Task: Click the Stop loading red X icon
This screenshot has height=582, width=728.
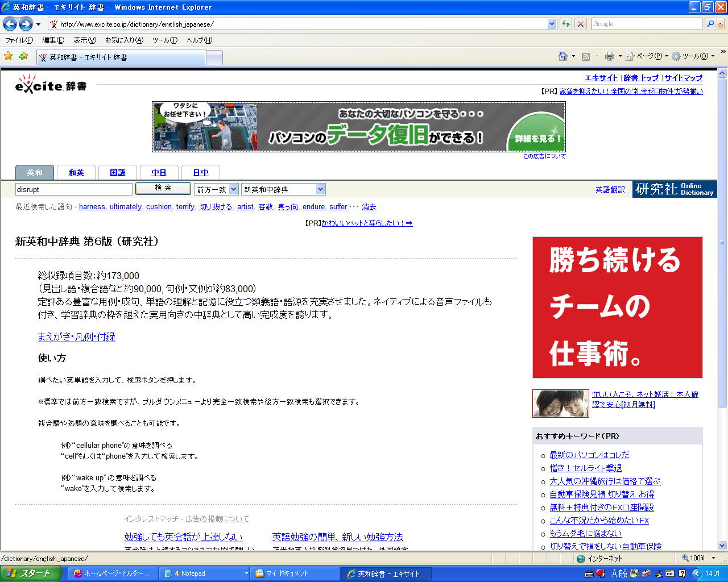Action: pos(580,24)
